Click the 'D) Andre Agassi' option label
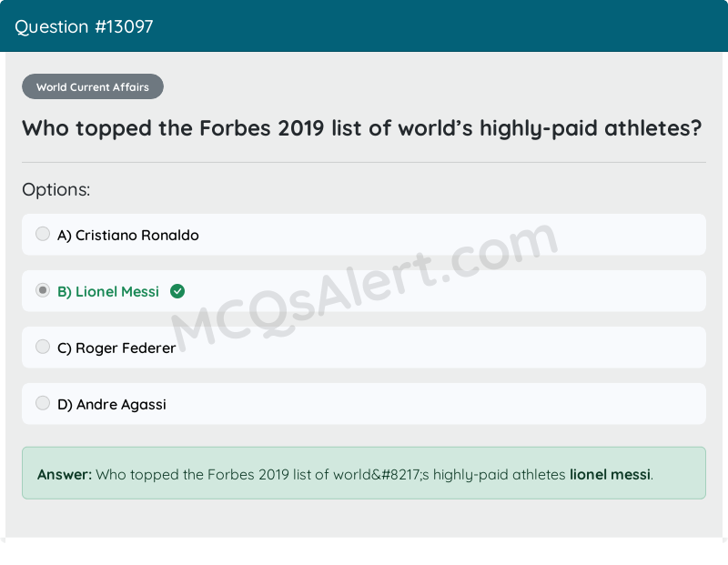 [112, 405]
